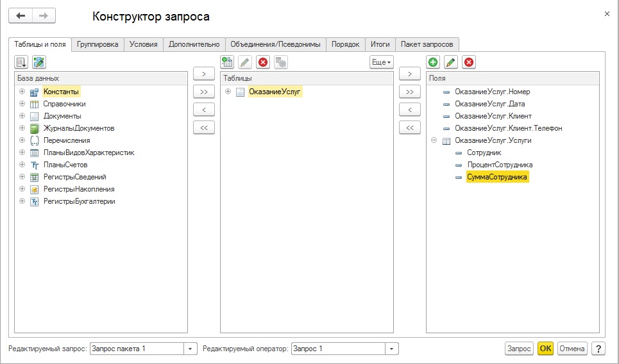Switch to the Условия tab
The width and height of the screenshot is (619, 364).
(143, 44)
